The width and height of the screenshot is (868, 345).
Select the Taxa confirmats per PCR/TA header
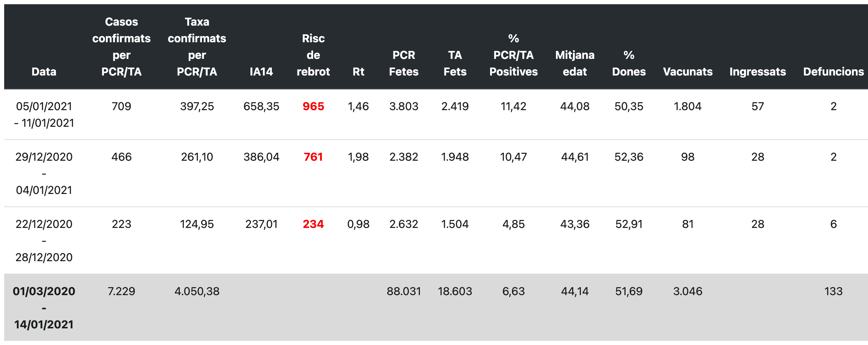[x=197, y=47]
